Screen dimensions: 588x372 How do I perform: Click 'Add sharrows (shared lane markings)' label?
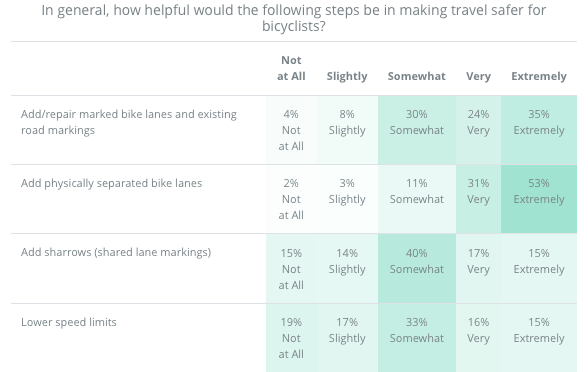pyautogui.click(x=116, y=252)
